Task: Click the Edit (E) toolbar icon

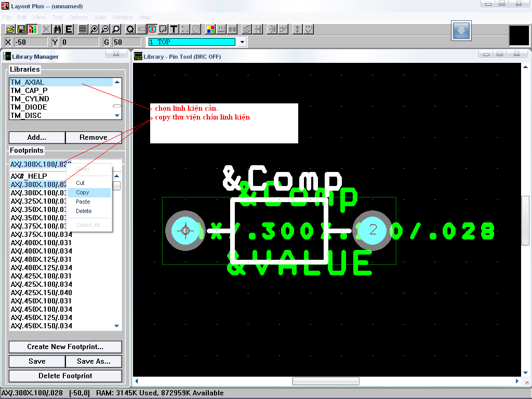Action: [x=69, y=30]
